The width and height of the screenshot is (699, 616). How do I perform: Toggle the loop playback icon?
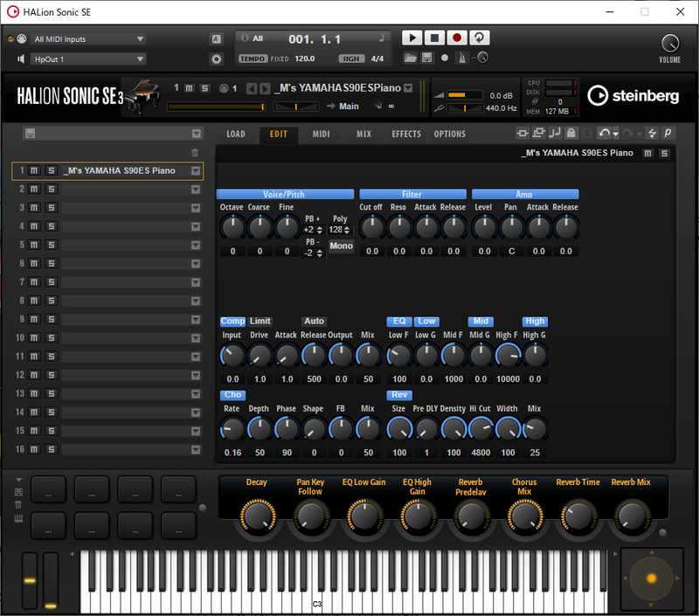[x=479, y=38]
